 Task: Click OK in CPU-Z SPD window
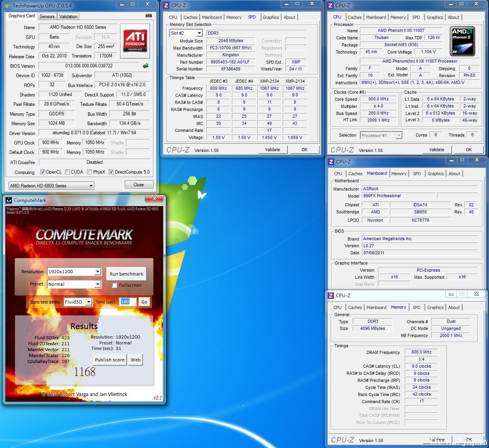[x=304, y=150]
